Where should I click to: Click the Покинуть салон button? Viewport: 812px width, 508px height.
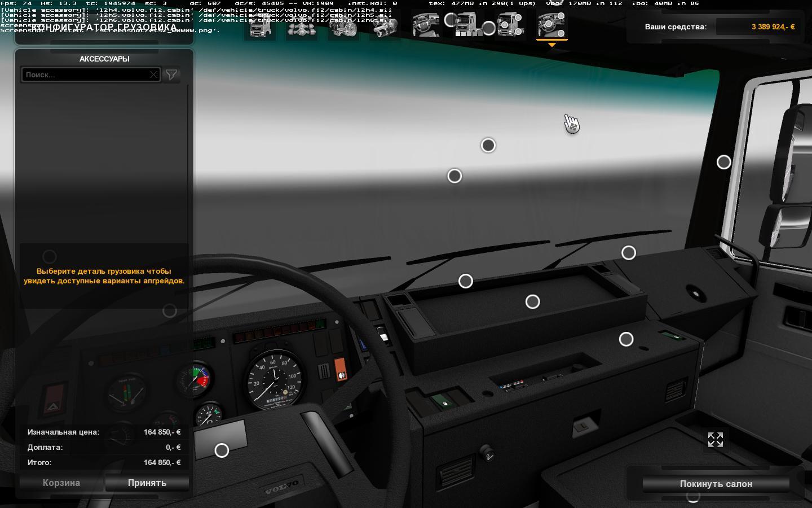tap(716, 484)
